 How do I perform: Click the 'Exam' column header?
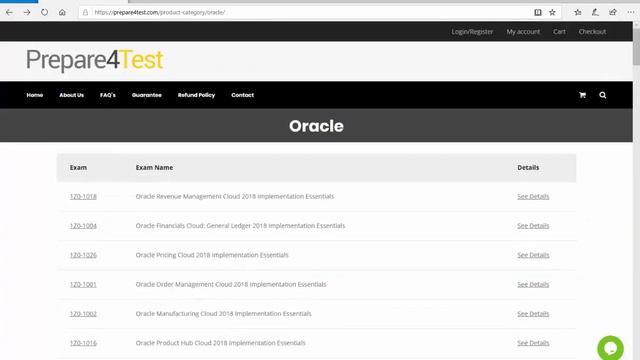click(x=78, y=168)
